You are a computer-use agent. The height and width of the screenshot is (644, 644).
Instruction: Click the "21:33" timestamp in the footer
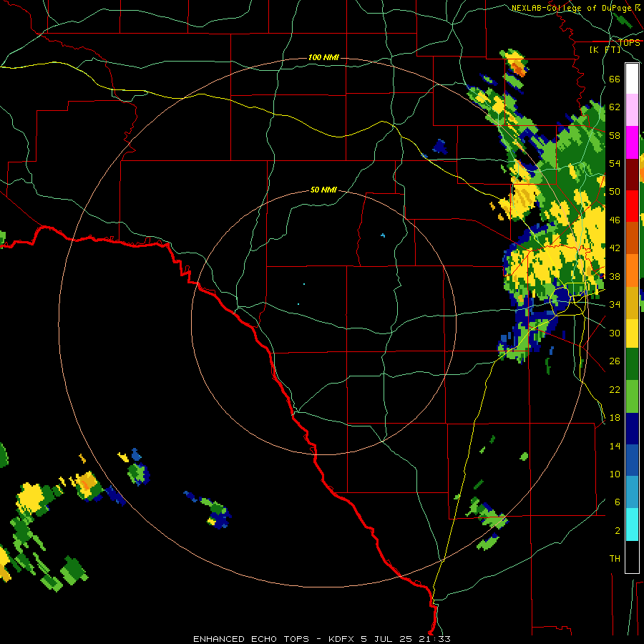point(434,639)
